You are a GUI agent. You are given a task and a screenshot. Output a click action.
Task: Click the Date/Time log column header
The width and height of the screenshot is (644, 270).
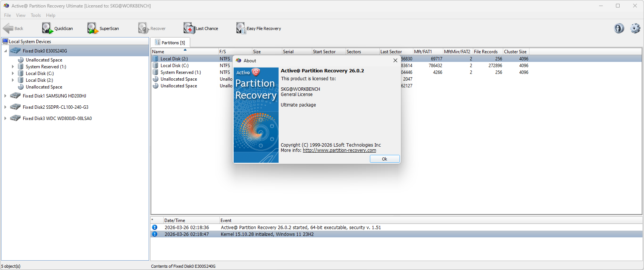(191, 220)
